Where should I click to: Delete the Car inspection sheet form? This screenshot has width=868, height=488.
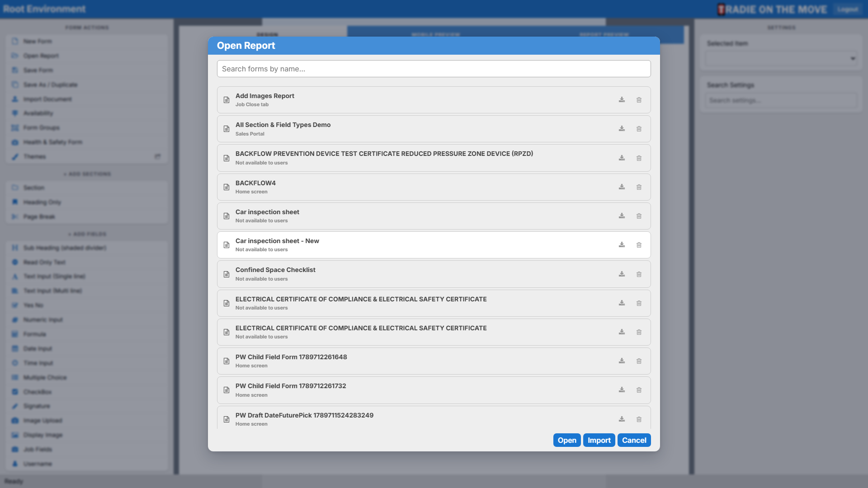click(x=639, y=216)
